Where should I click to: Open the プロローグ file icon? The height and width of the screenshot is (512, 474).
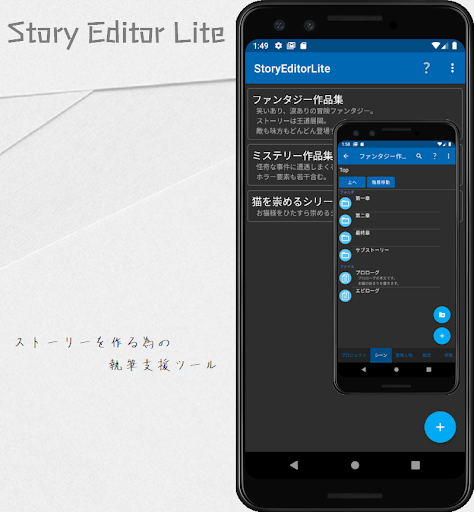pos(345,278)
